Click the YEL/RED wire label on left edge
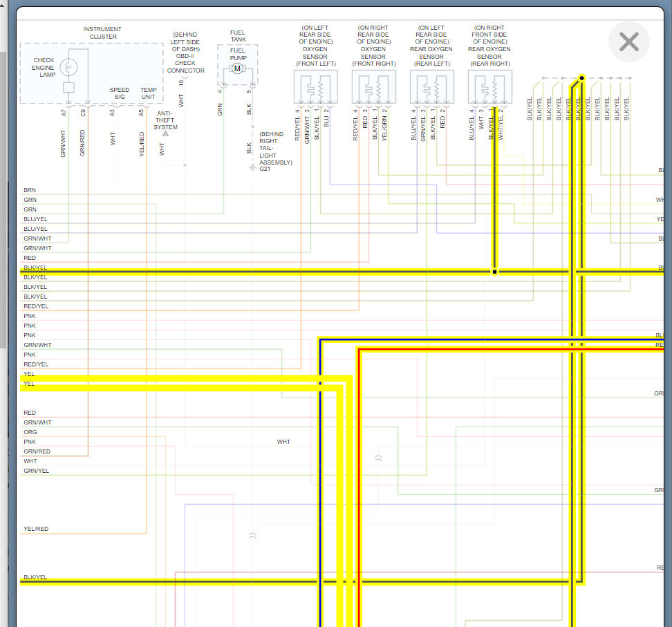 [x=36, y=529]
